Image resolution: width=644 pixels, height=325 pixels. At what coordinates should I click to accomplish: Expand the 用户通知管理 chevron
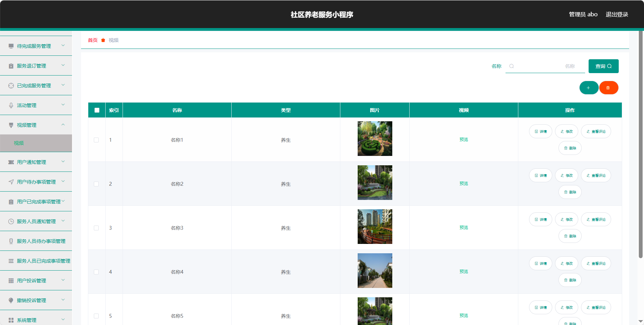tap(63, 161)
